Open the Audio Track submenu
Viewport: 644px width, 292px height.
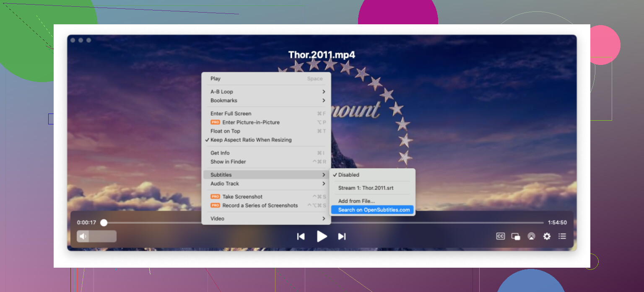point(266,183)
